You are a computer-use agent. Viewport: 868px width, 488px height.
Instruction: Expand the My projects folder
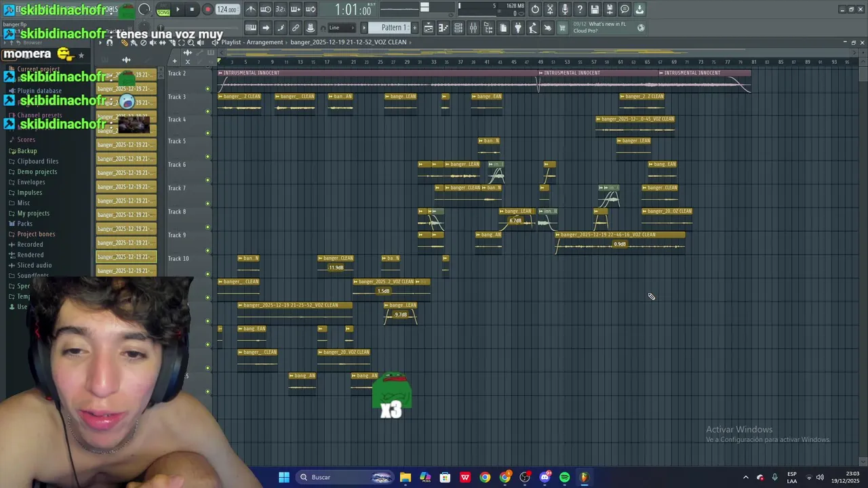pos(33,213)
